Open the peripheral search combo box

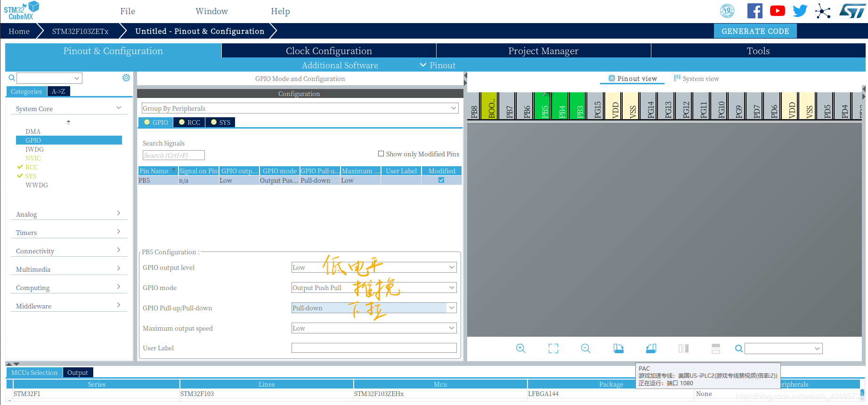tap(49, 78)
